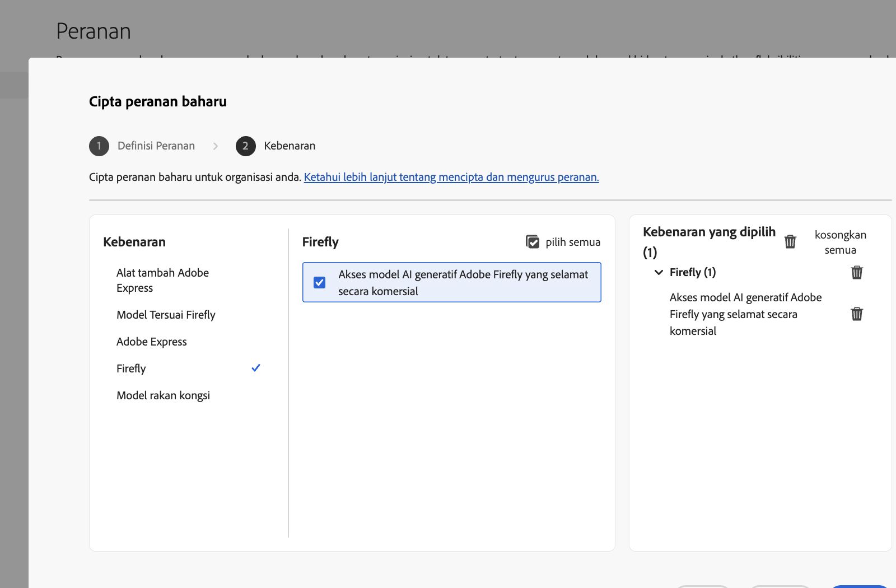This screenshot has height=588, width=896.
Task: Open Model rakan kongsi category
Action: 163,395
